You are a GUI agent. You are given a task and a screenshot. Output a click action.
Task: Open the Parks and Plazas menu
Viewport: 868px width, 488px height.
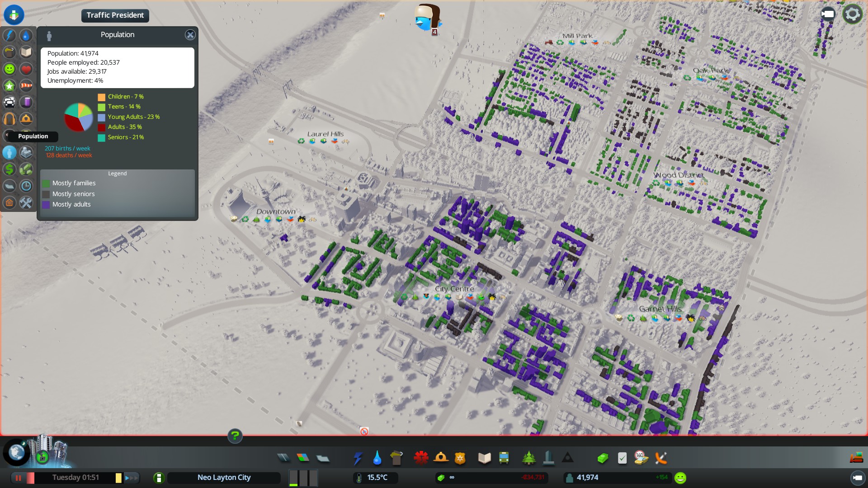[528, 458]
